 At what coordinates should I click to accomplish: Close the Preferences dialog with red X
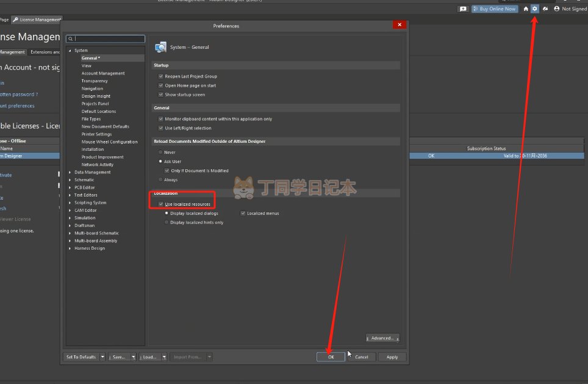[400, 25]
